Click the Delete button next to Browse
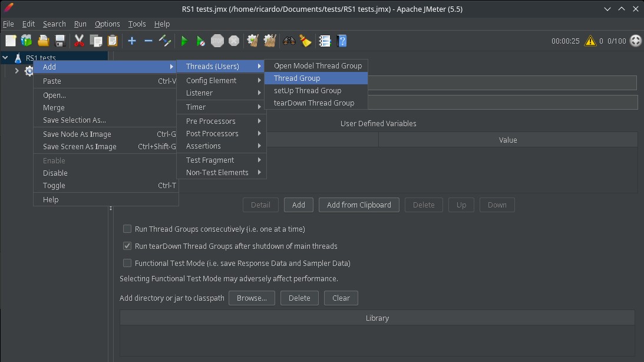Viewport: 644px width, 362px height. click(x=299, y=298)
